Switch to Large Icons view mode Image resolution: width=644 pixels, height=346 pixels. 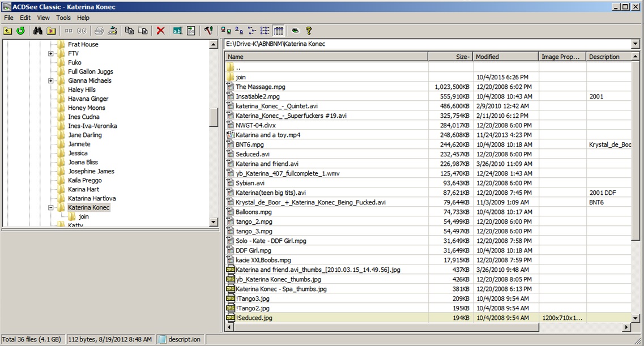[x=225, y=31]
